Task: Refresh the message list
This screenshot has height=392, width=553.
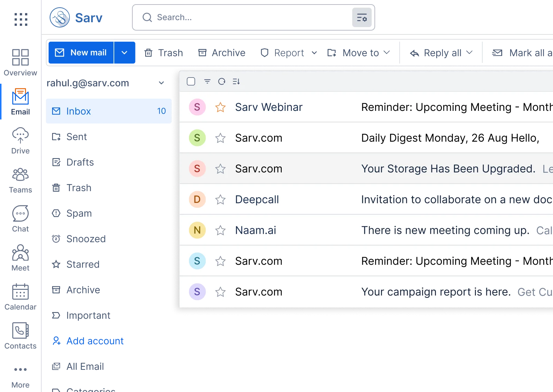Action: coord(222,81)
